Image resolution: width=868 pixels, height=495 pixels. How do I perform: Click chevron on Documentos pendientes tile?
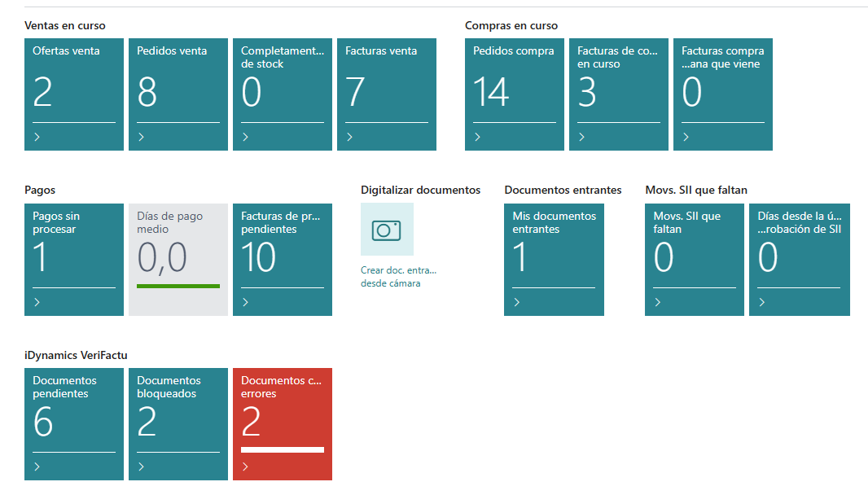point(37,467)
